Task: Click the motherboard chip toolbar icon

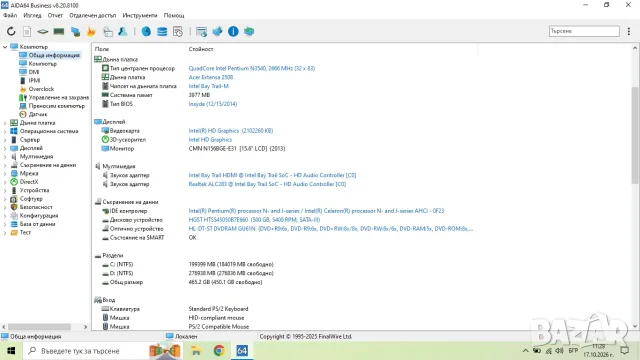Action: coord(42,31)
